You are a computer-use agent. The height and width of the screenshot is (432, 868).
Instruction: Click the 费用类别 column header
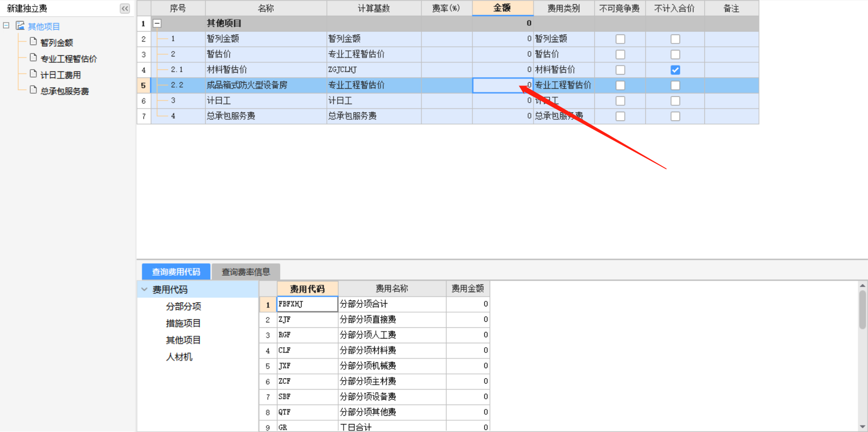564,8
